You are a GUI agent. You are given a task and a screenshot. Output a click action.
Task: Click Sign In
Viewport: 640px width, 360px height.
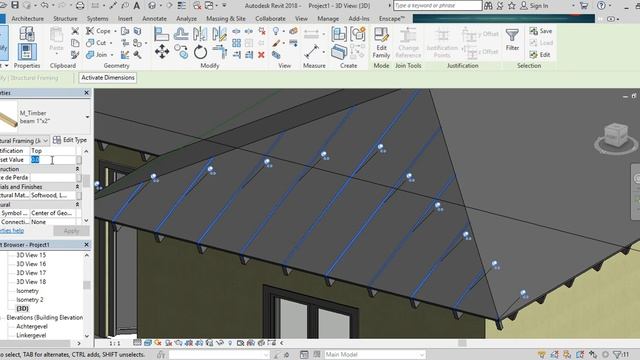(534, 6)
